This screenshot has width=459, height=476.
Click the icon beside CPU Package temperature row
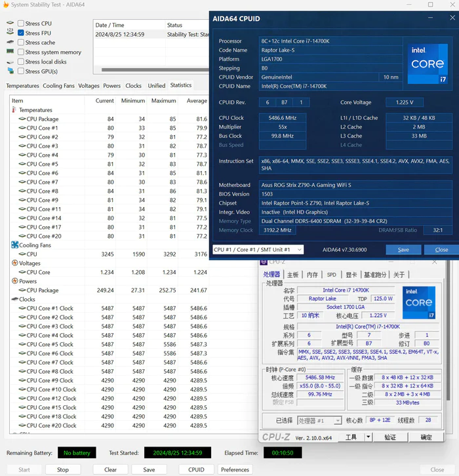tap(22, 119)
